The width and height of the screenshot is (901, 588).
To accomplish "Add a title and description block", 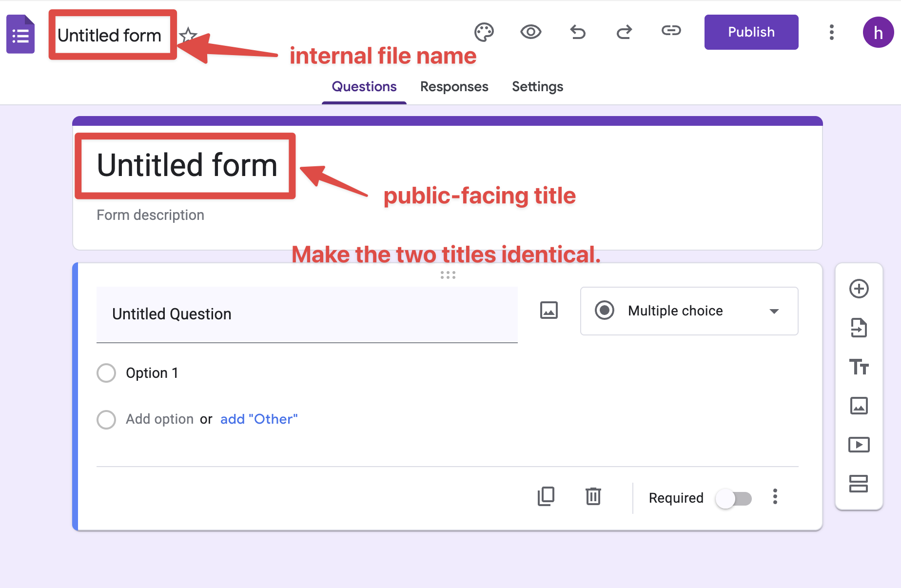I will pos(859,367).
